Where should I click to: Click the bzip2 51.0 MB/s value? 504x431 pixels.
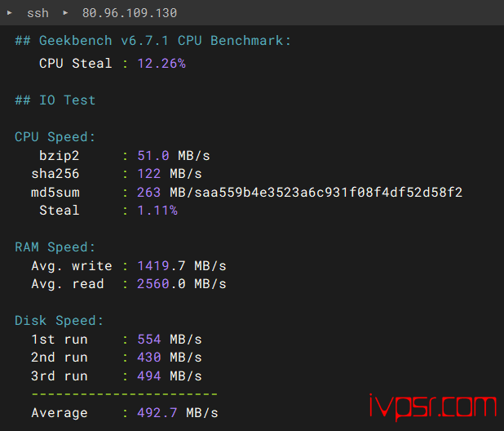tap(174, 156)
